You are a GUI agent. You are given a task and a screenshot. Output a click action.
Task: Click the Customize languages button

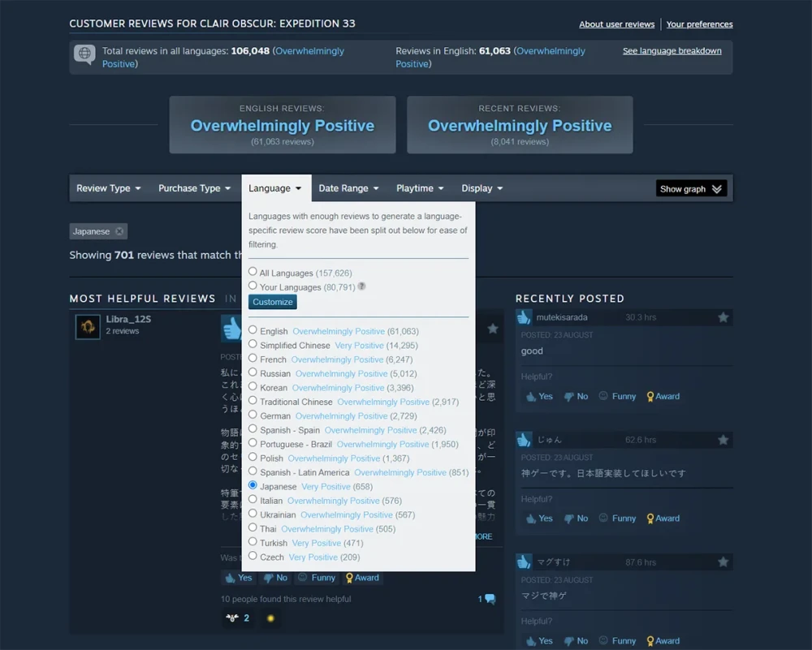[272, 302]
